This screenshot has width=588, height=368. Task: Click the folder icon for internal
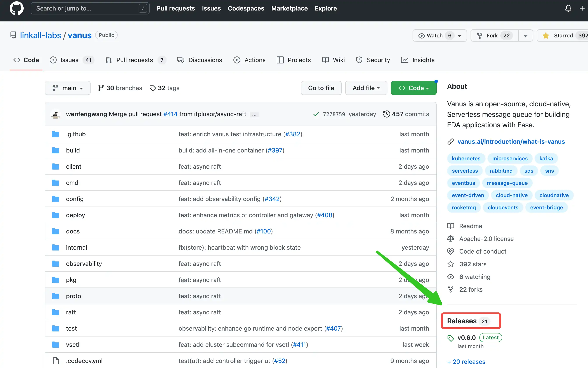[56, 247]
